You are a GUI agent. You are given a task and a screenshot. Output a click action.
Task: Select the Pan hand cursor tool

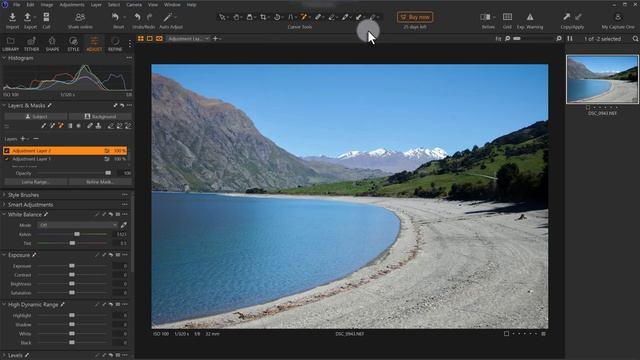coord(236,17)
